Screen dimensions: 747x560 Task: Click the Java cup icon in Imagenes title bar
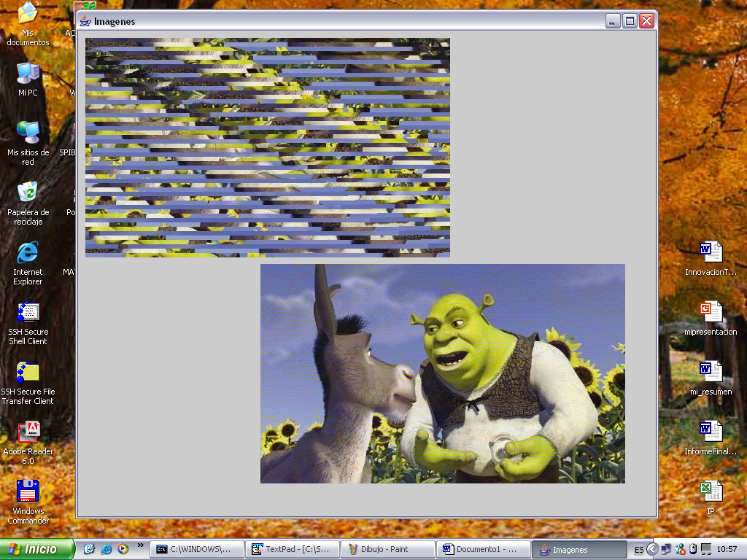coord(85,21)
